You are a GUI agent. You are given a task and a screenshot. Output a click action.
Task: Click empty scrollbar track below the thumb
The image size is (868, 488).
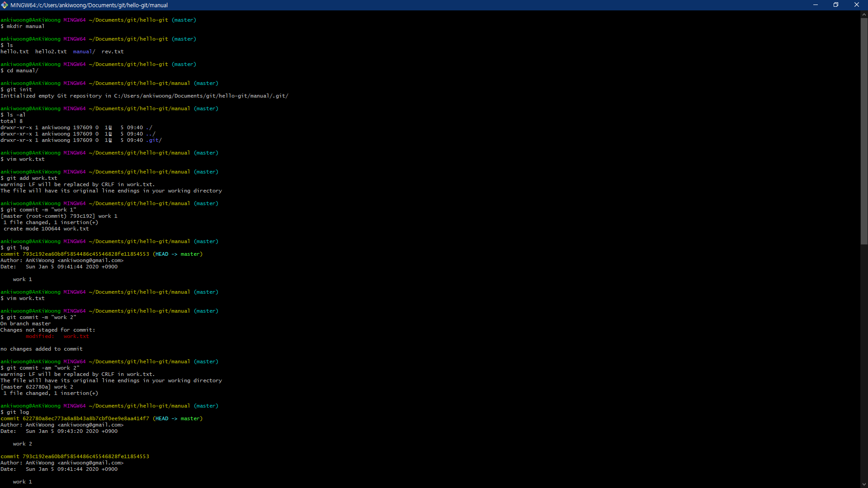[864, 361]
